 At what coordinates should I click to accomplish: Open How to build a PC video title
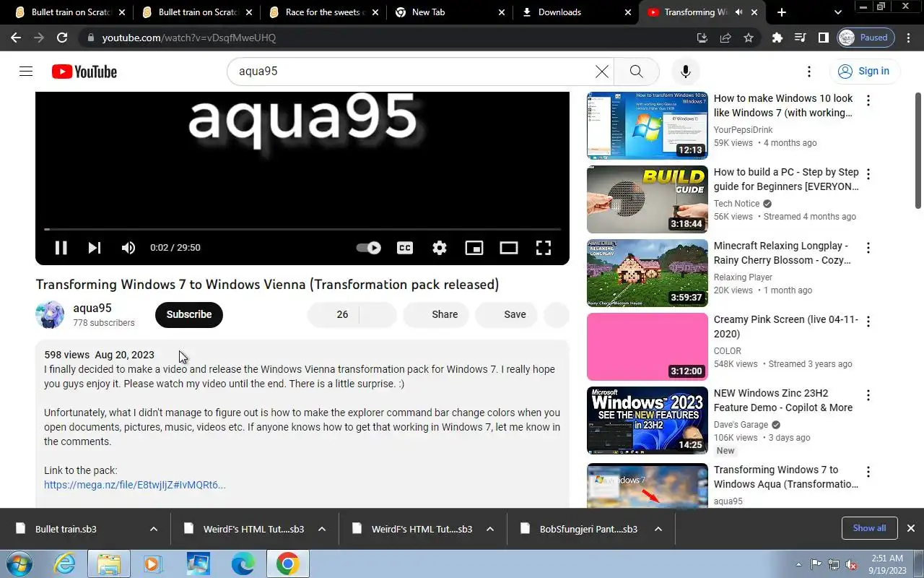(x=786, y=179)
